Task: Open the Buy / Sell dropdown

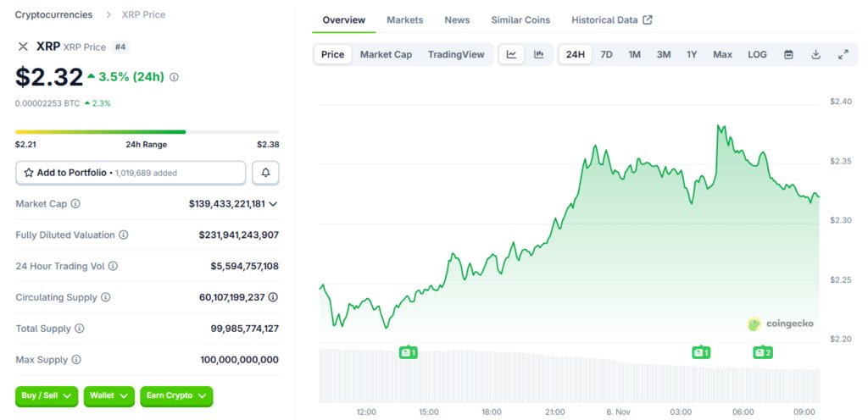Action: (47, 396)
